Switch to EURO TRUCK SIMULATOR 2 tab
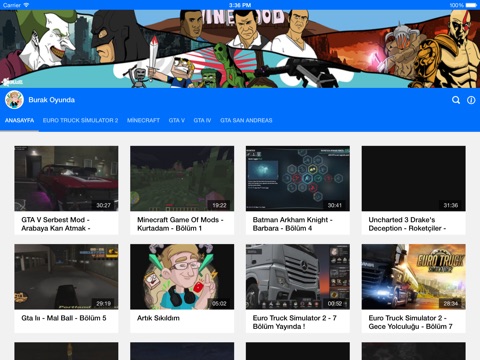 (80, 120)
